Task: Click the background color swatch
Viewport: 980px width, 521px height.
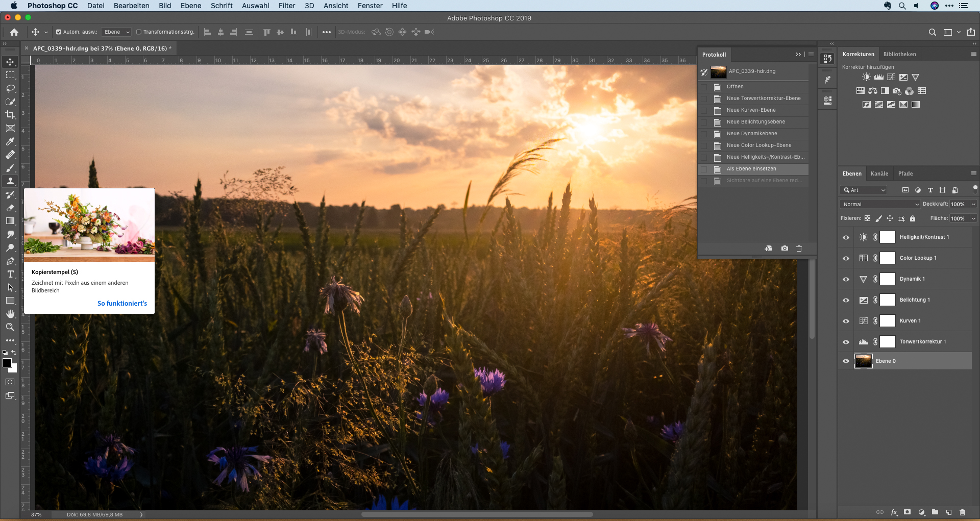Action: 14,369
